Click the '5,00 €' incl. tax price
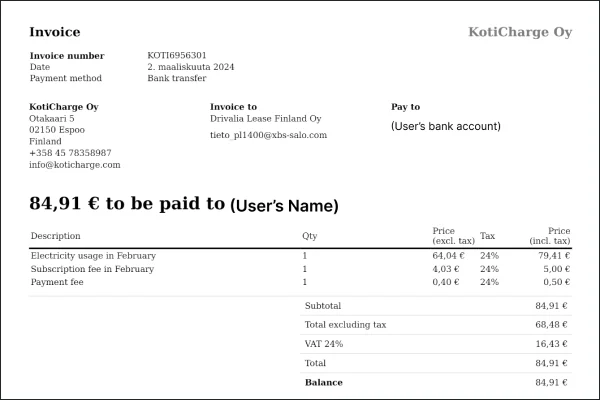The height and width of the screenshot is (400, 600). click(x=557, y=269)
